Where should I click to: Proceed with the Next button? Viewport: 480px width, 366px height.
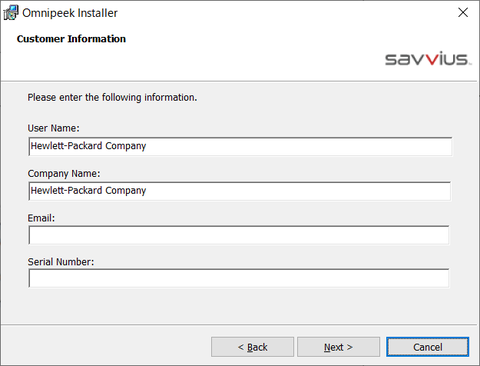pyautogui.click(x=338, y=347)
